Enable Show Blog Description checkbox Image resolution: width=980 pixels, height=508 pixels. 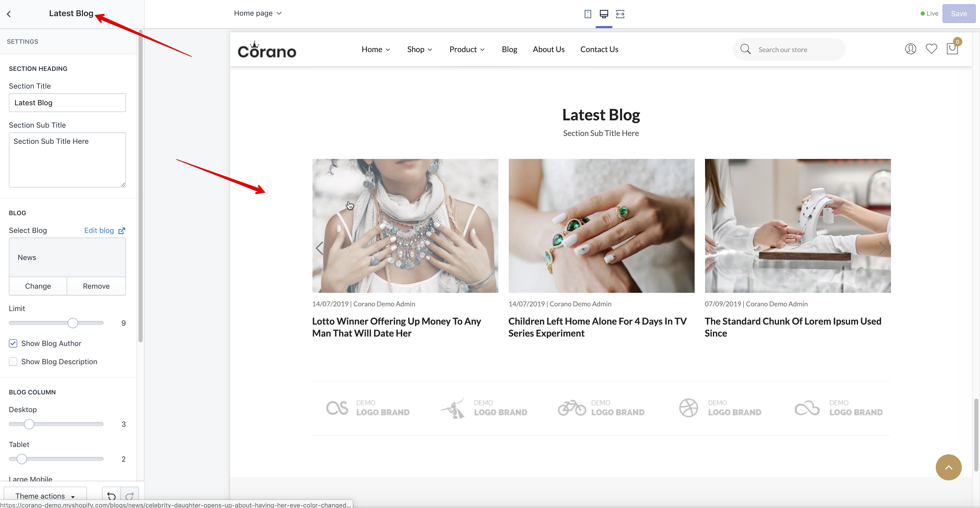coord(13,362)
